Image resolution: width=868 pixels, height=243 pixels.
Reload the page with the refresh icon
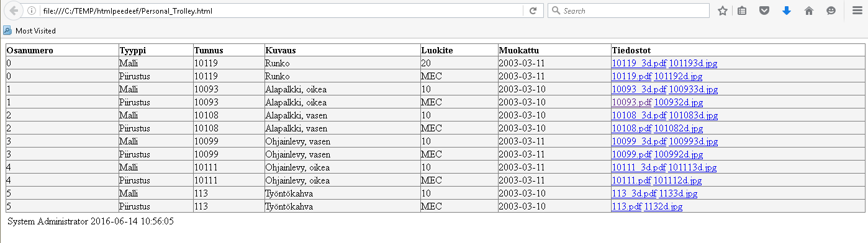click(x=533, y=11)
